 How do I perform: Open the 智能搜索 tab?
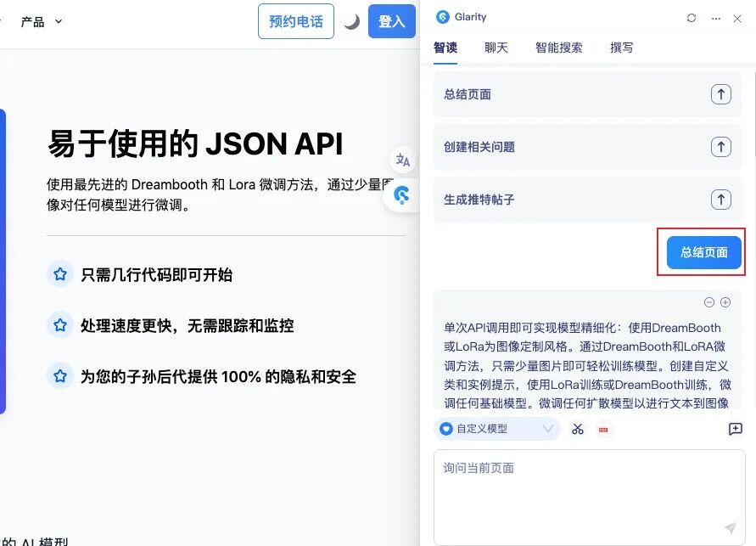click(x=558, y=48)
